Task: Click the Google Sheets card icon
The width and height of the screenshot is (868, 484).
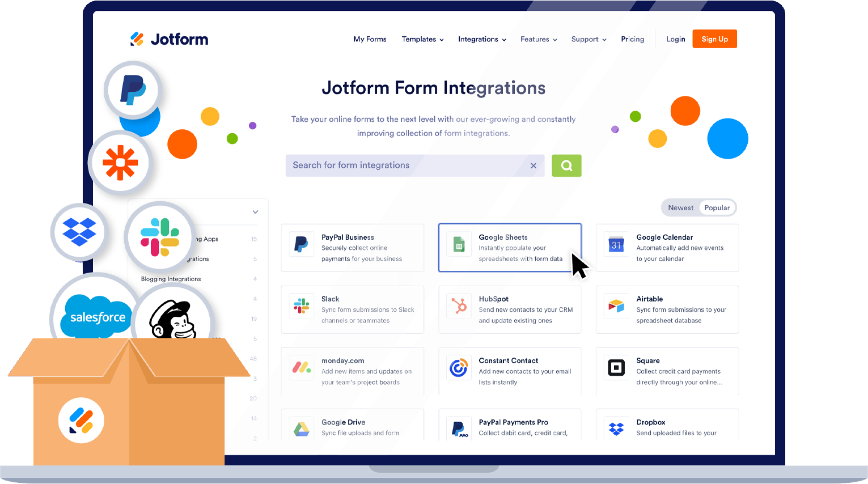Action: pyautogui.click(x=459, y=244)
